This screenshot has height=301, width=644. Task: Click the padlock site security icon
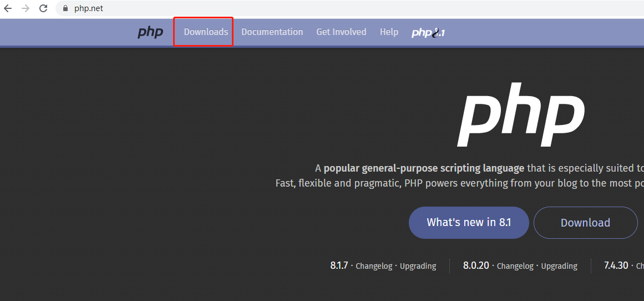pos(65,8)
